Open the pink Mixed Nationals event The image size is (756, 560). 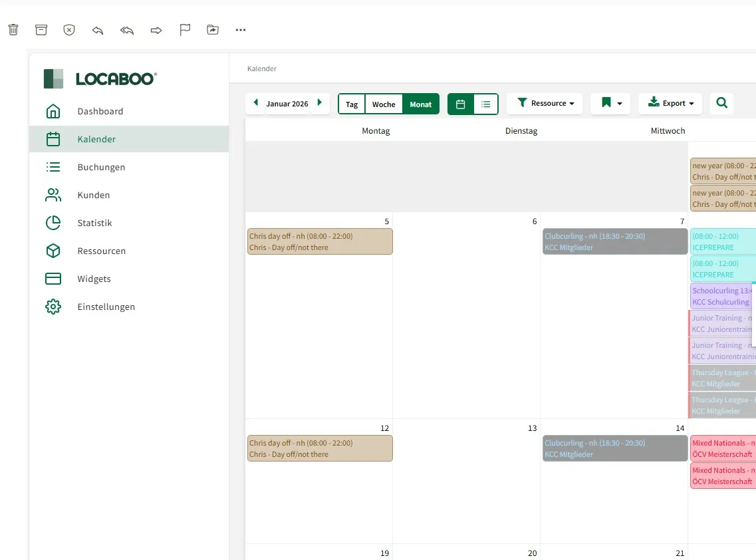coord(723,448)
